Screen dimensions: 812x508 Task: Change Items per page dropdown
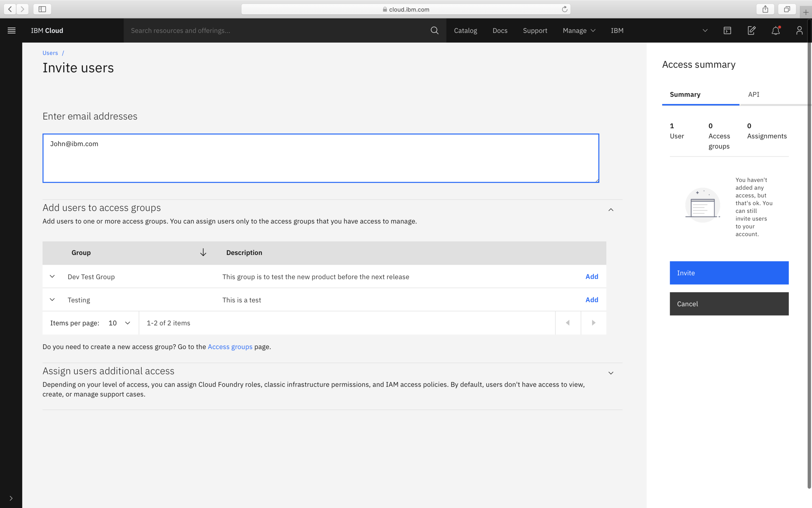click(119, 323)
